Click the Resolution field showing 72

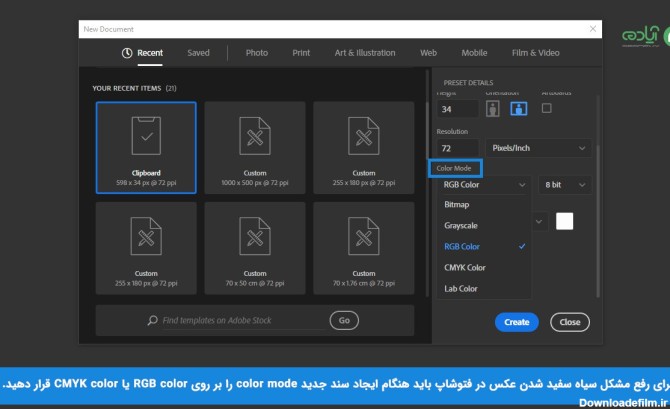tap(457, 148)
